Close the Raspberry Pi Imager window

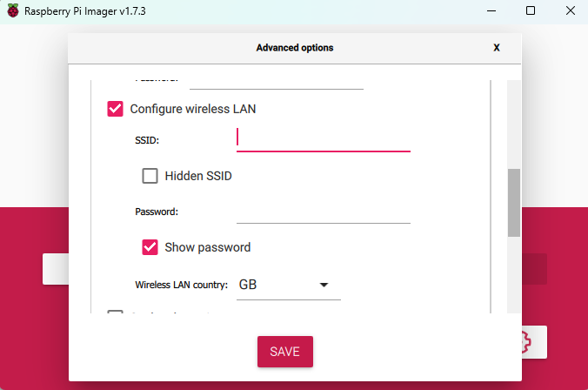pyautogui.click(x=571, y=11)
